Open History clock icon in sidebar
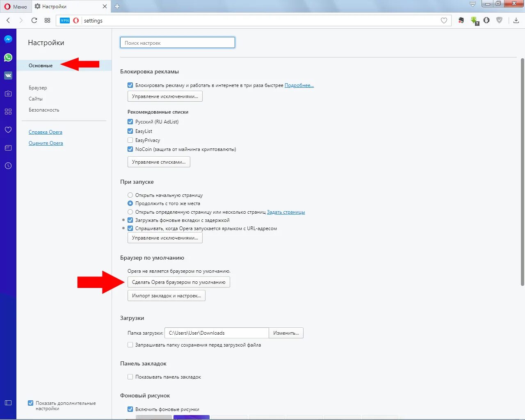This screenshot has height=420, width=525. click(x=8, y=166)
